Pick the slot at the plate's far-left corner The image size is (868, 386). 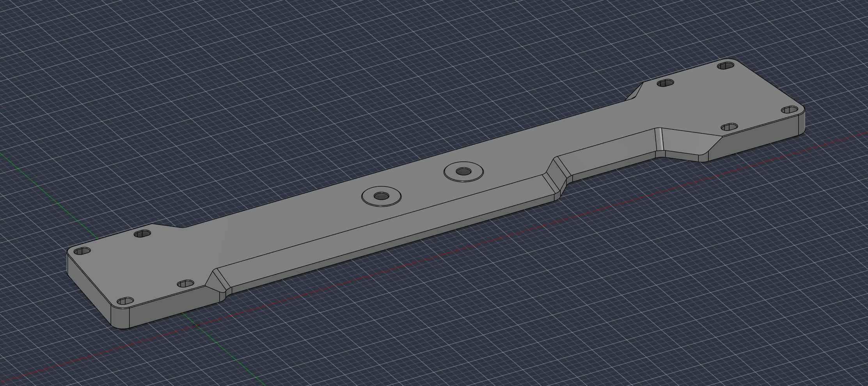(x=82, y=251)
